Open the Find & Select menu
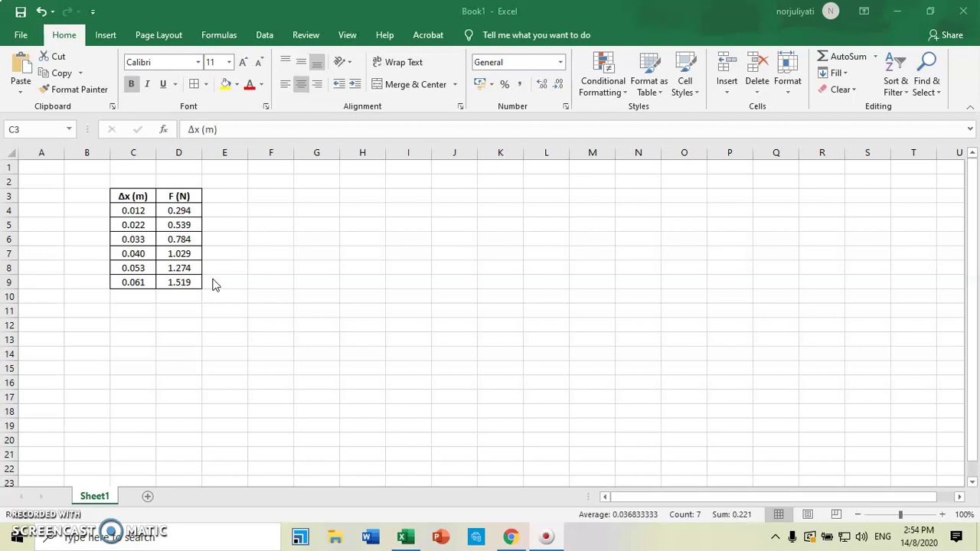Viewport: 980px width, 551px height. click(x=926, y=75)
